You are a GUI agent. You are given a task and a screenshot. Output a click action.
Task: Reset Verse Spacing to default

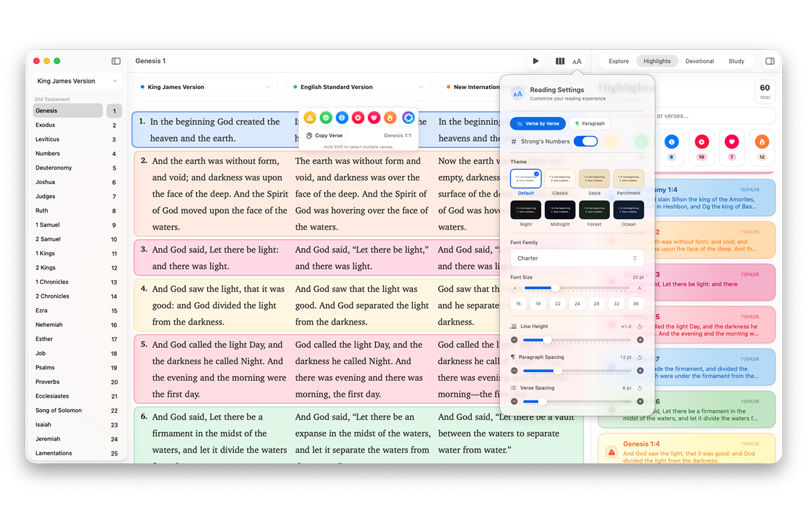coord(640,388)
